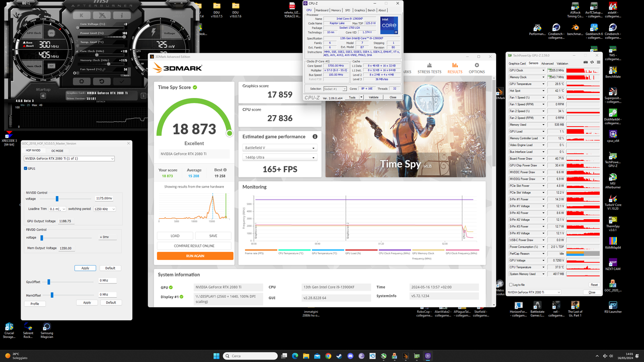Open Afterburner settings gear button
This screenshot has width=644, height=362.
[82, 81]
